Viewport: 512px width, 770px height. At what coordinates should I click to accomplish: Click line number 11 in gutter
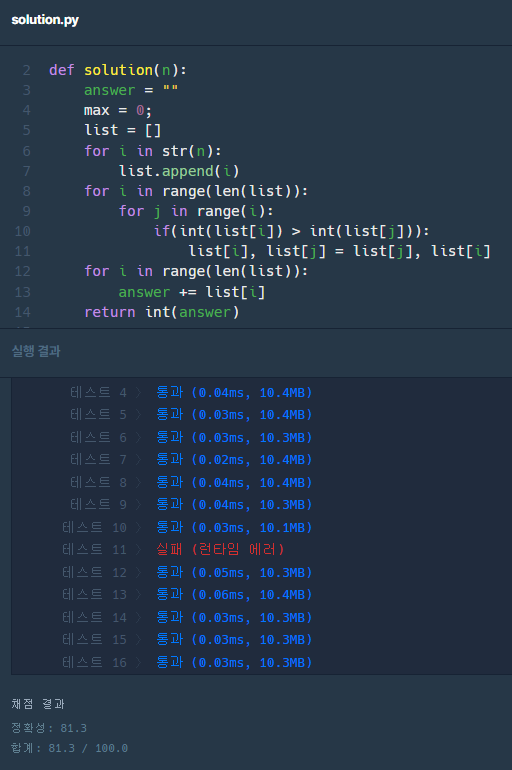click(x=23, y=251)
